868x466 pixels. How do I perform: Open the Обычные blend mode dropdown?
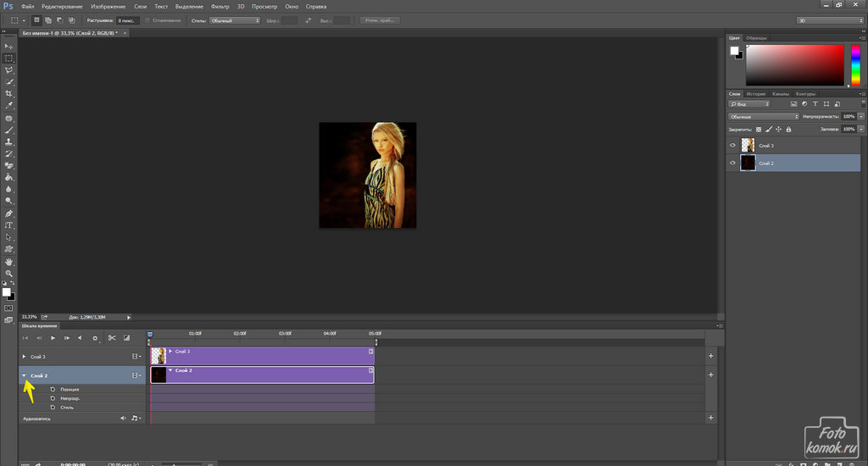point(764,116)
